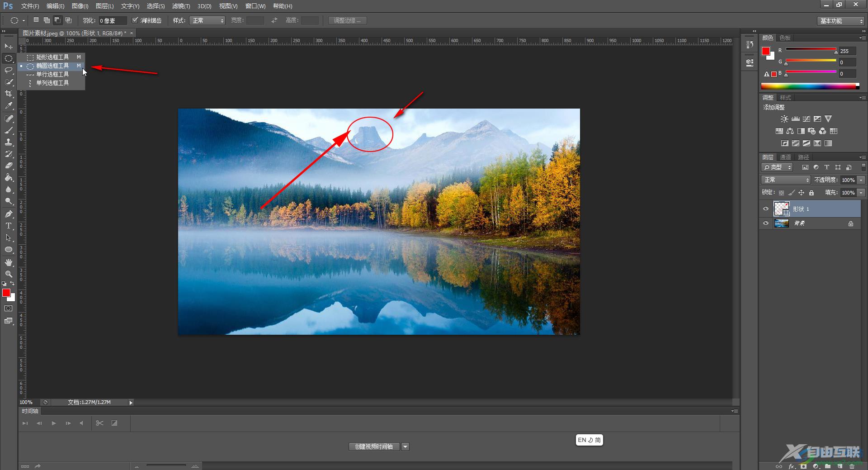Hide the 形状 1 layer
The image size is (868, 470).
click(766, 209)
